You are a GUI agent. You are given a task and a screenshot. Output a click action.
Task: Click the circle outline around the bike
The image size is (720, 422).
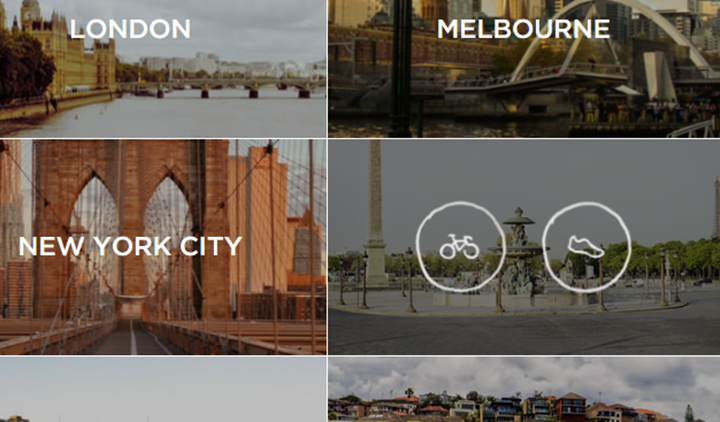[x=461, y=247]
